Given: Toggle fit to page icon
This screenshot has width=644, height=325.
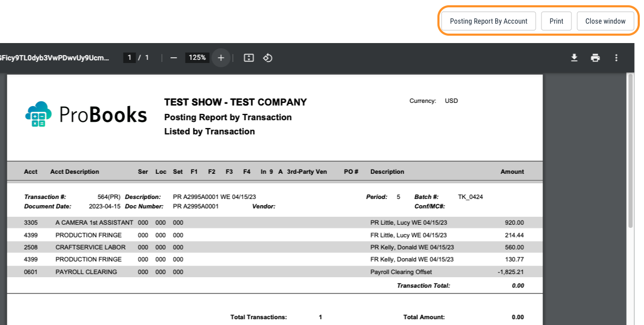Looking at the screenshot, I should pyautogui.click(x=249, y=58).
